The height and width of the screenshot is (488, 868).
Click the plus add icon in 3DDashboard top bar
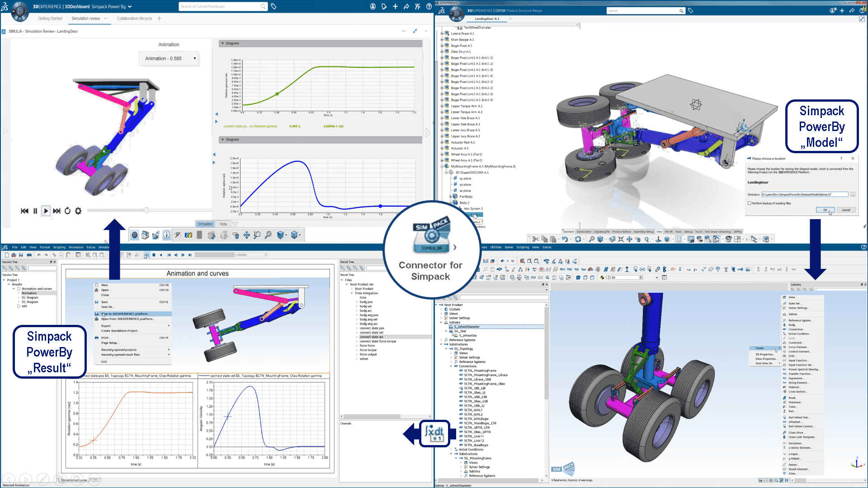point(395,6)
